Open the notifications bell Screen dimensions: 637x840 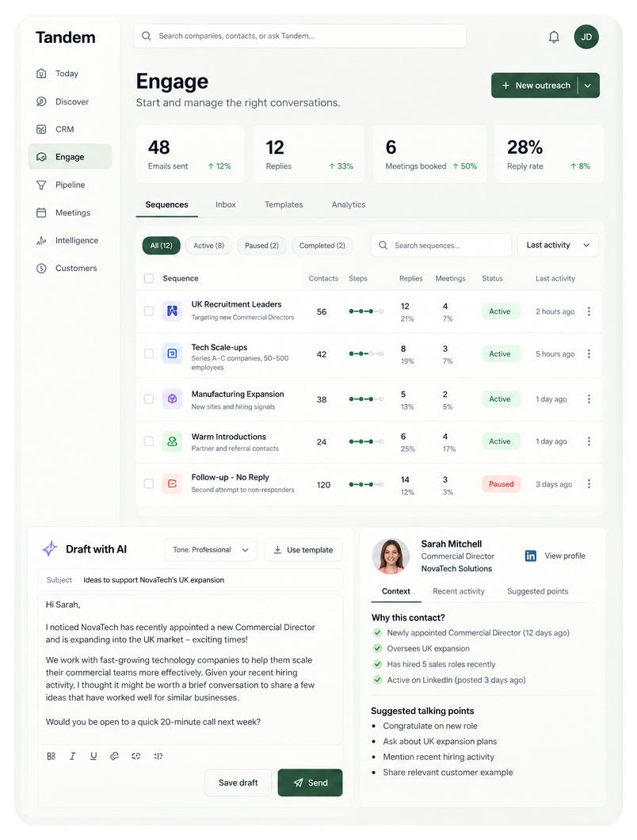tap(554, 37)
